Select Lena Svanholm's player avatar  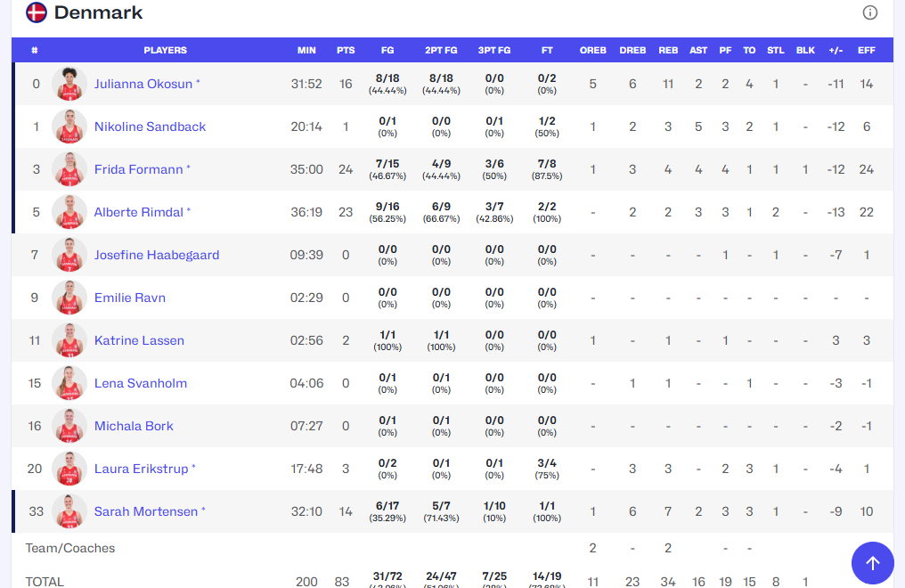[69, 383]
